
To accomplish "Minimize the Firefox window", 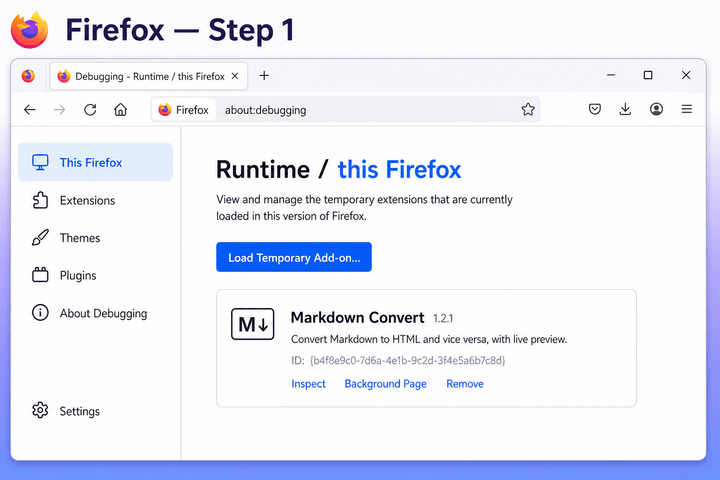I will click(x=611, y=75).
